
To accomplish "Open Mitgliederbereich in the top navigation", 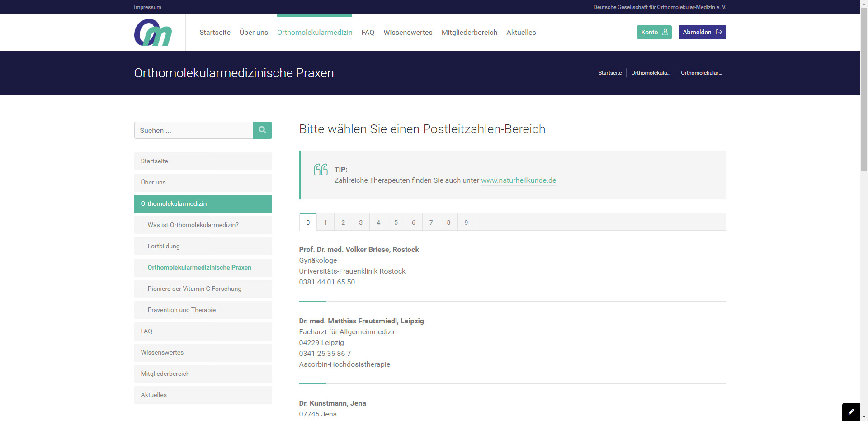I will coord(469,33).
